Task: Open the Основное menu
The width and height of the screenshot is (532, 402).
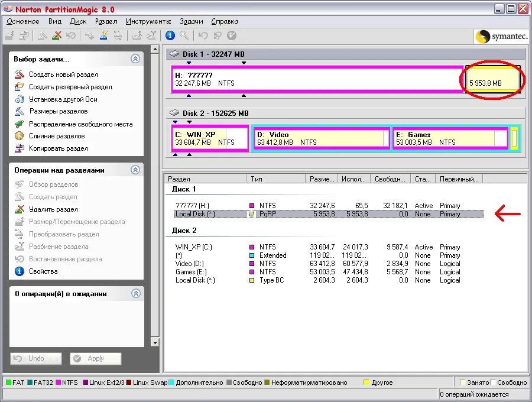Action: pyautogui.click(x=22, y=21)
